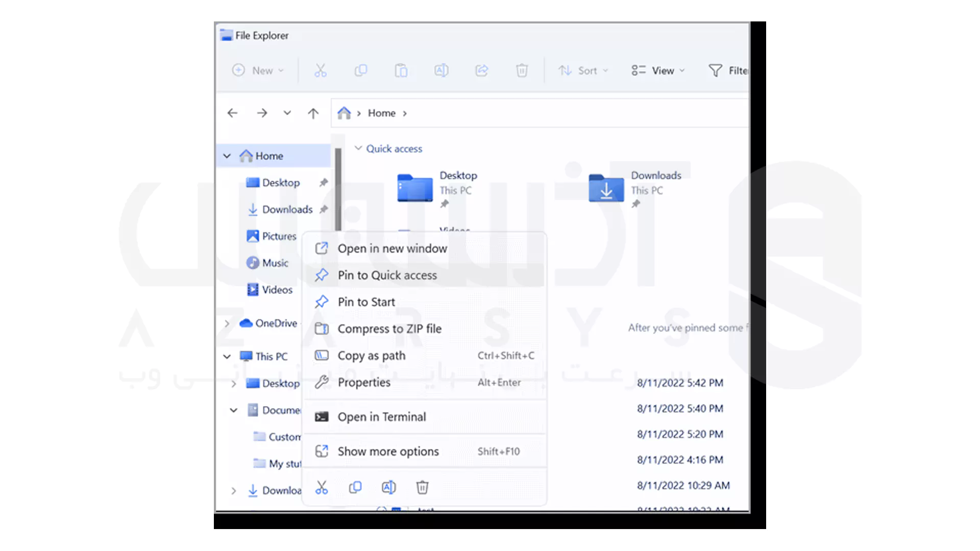Select Open in Terminal from the menu

[x=382, y=417]
